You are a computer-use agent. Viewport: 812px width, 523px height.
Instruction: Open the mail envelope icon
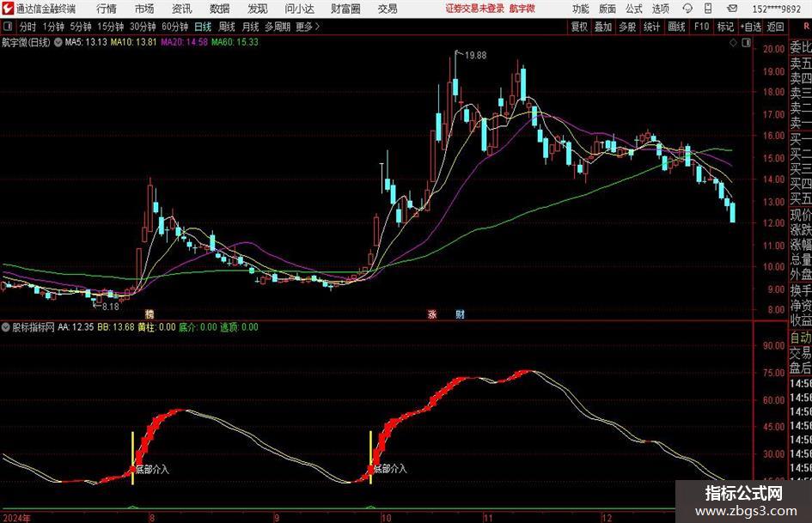(732, 9)
